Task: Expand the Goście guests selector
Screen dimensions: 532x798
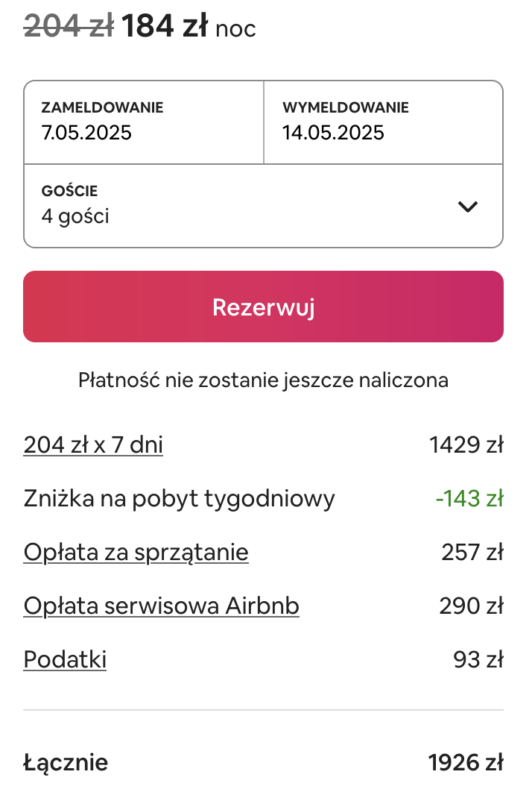Action: pyautogui.click(x=264, y=206)
